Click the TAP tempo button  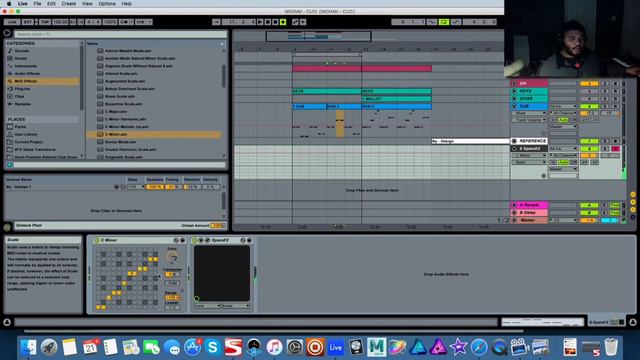coord(45,22)
